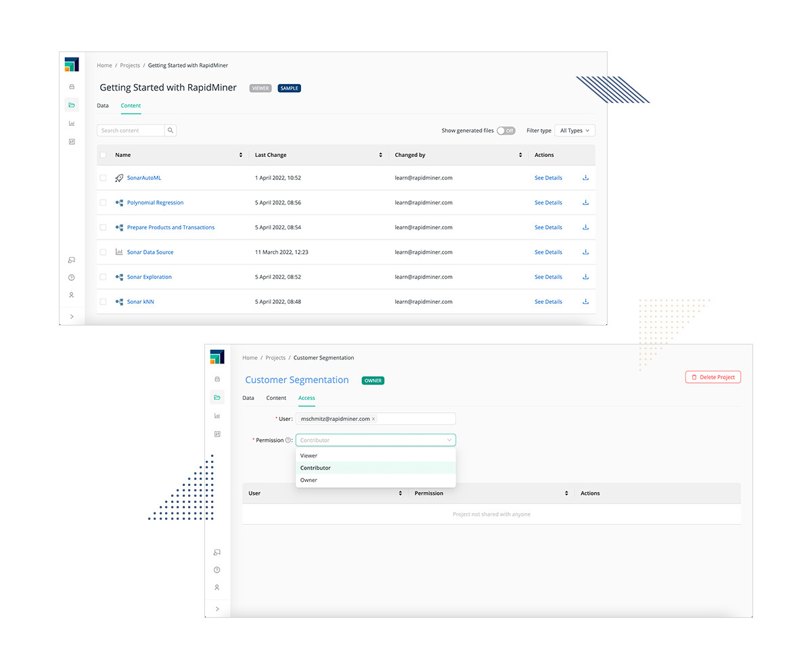Click the RapidMiner logo in the top window
Screen dimensions: 812x670
click(x=72, y=64)
